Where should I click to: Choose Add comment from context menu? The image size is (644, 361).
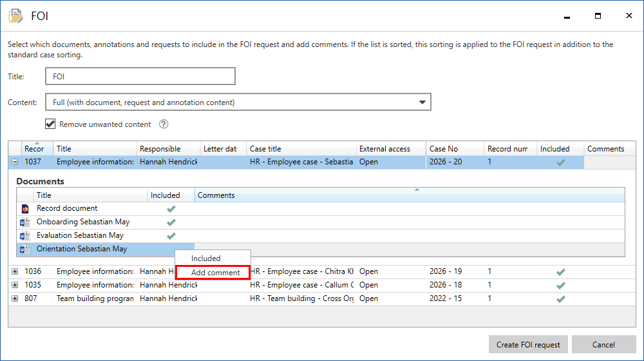pyautogui.click(x=215, y=273)
